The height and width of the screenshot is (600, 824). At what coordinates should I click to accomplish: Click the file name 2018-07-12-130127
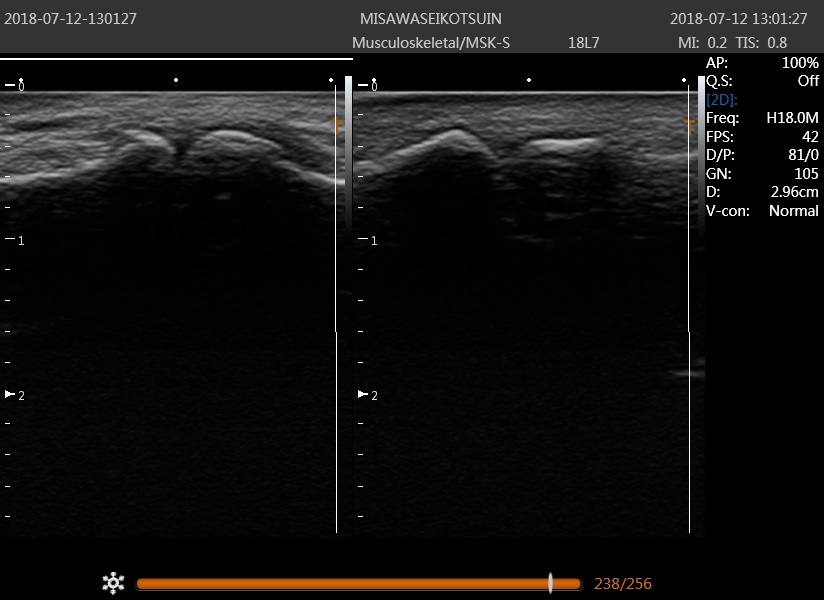[x=70, y=19]
